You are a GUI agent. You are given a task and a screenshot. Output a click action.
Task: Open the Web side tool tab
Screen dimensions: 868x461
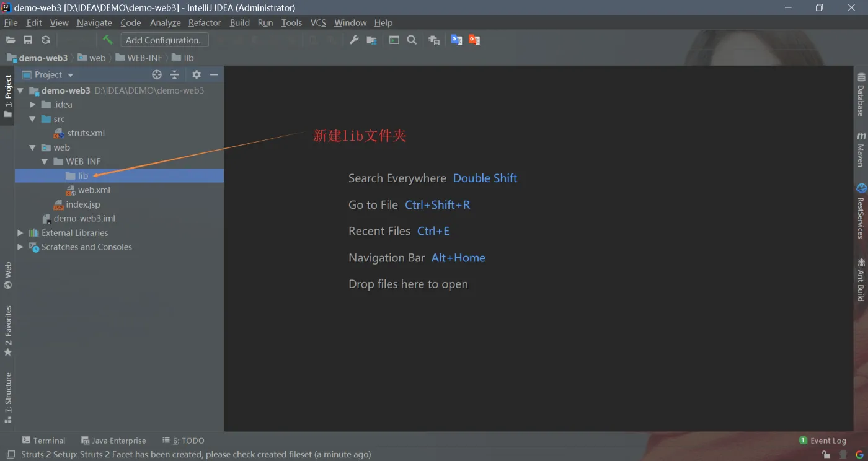pos(7,276)
